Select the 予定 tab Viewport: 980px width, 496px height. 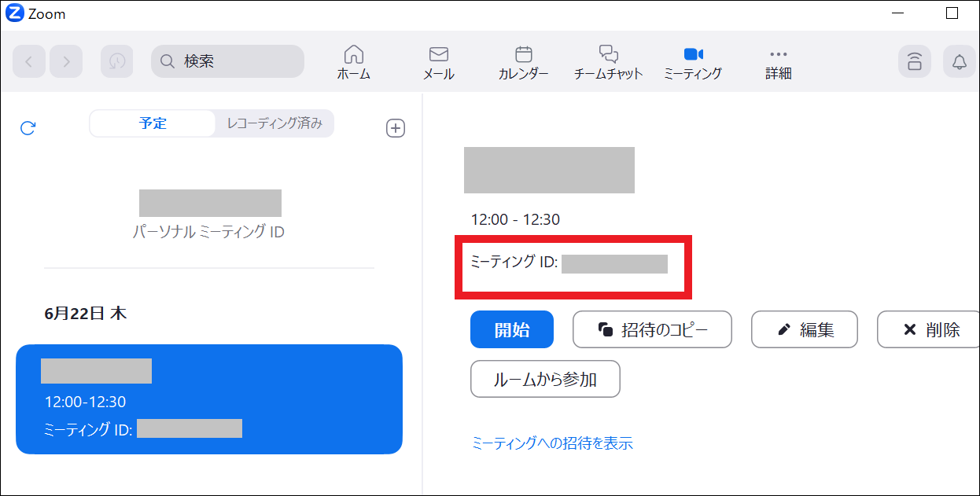tap(153, 123)
